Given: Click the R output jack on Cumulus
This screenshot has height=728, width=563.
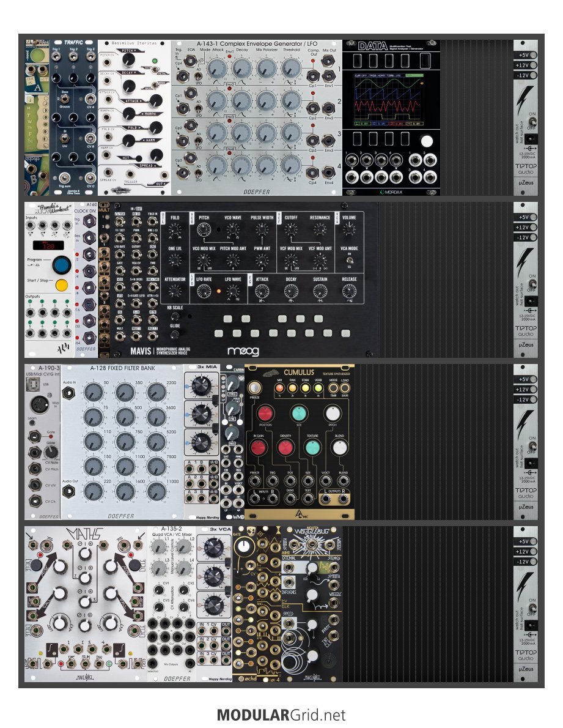Looking at the screenshot, I should (344, 499).
